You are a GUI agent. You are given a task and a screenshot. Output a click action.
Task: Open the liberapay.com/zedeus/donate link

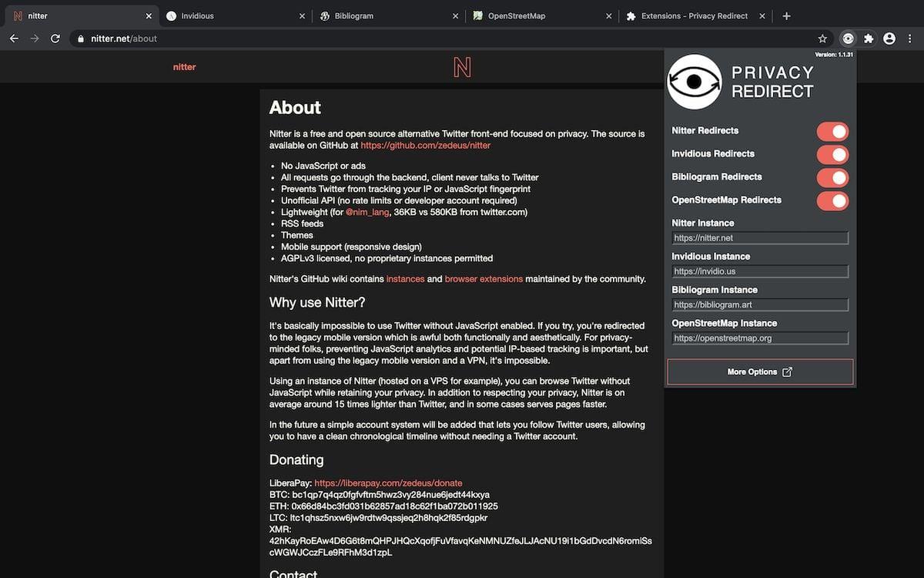pyautogui.click(x=388, y=483)
